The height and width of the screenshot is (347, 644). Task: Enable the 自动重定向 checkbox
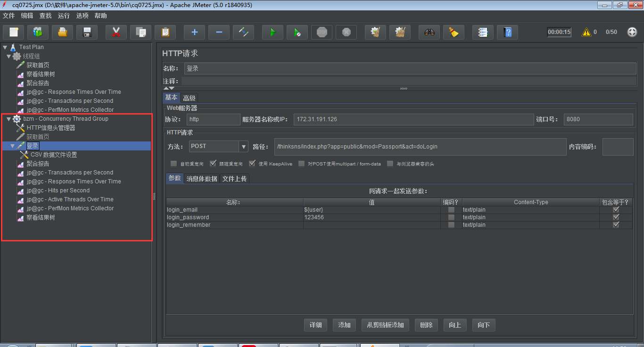click(174, 164)
